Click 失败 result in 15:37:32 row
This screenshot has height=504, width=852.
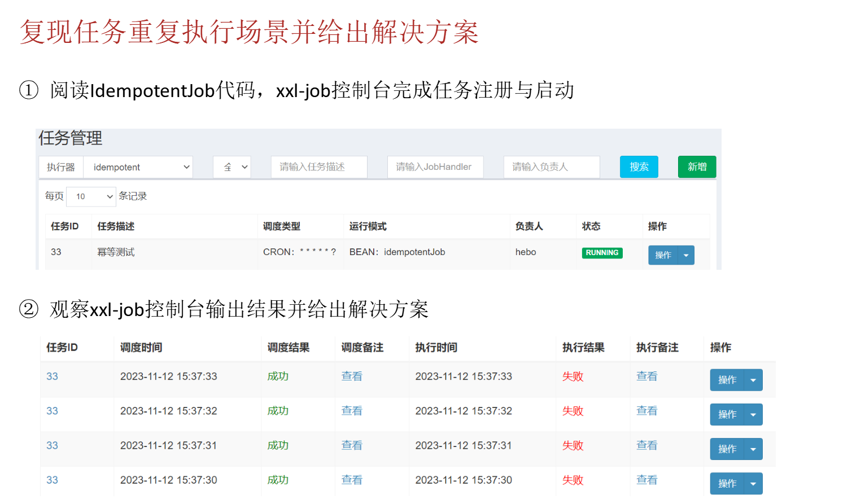[x=573, y=411]
